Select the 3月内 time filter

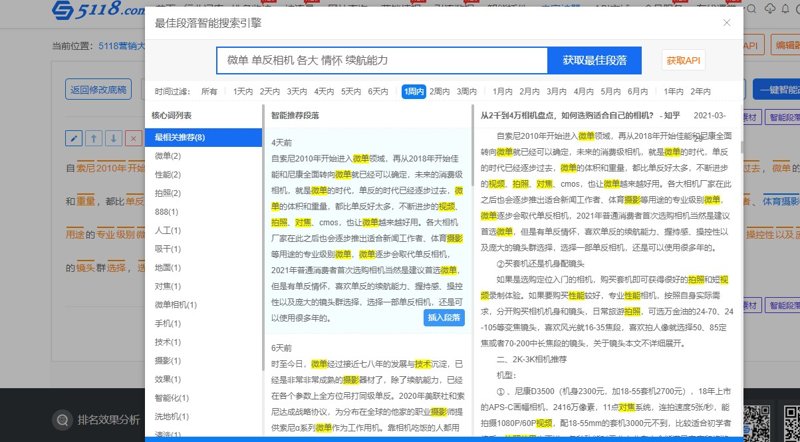coord(556,91)
